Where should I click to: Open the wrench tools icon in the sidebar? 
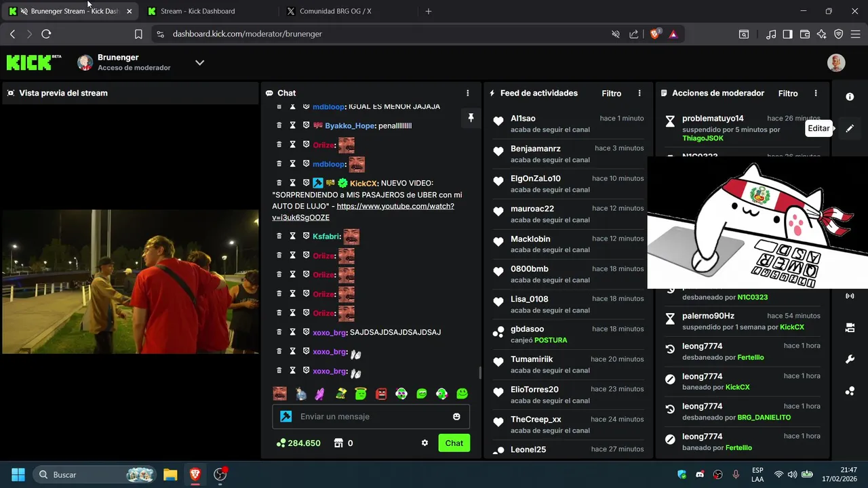tap(850, 359)
